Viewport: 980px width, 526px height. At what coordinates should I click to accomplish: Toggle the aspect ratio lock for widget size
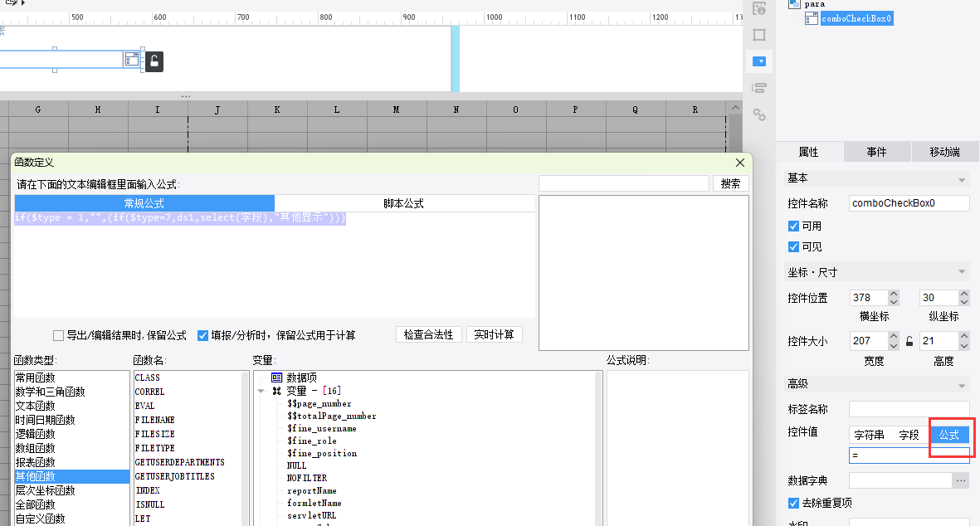(x=909, y=341)
